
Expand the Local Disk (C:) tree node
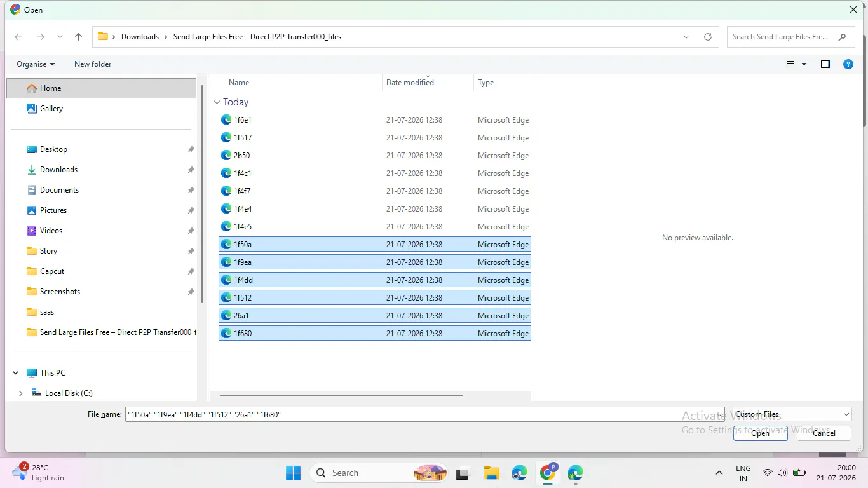pos(20,393)
